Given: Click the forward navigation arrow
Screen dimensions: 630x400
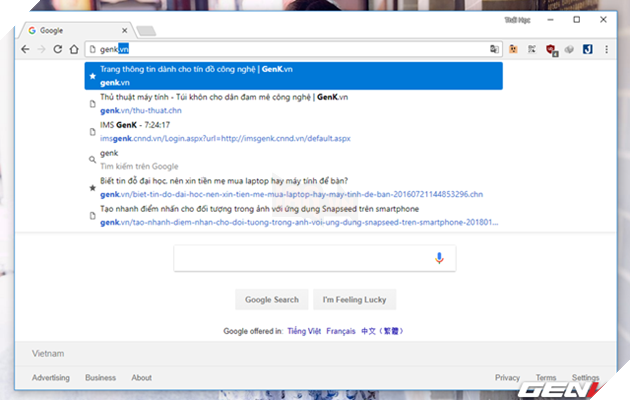Looking at the screenshot, I should coord(41,49).
